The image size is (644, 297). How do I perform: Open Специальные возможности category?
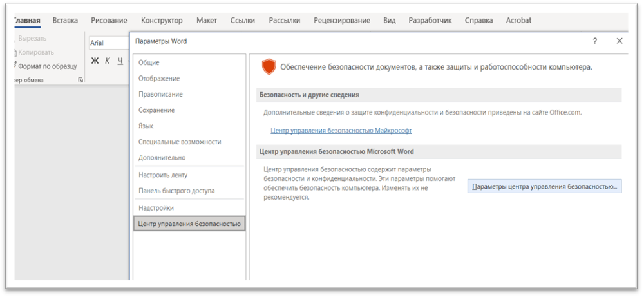click(x=189, y=142)
